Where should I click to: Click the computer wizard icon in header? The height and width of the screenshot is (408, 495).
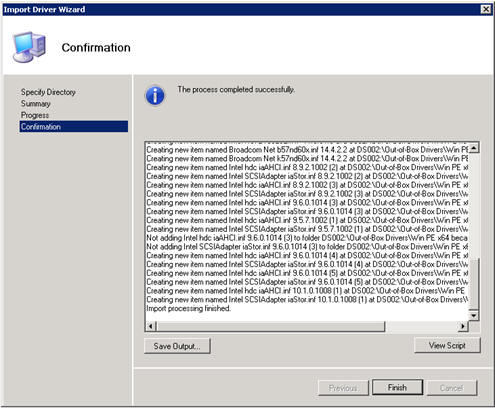coord(29,47)
